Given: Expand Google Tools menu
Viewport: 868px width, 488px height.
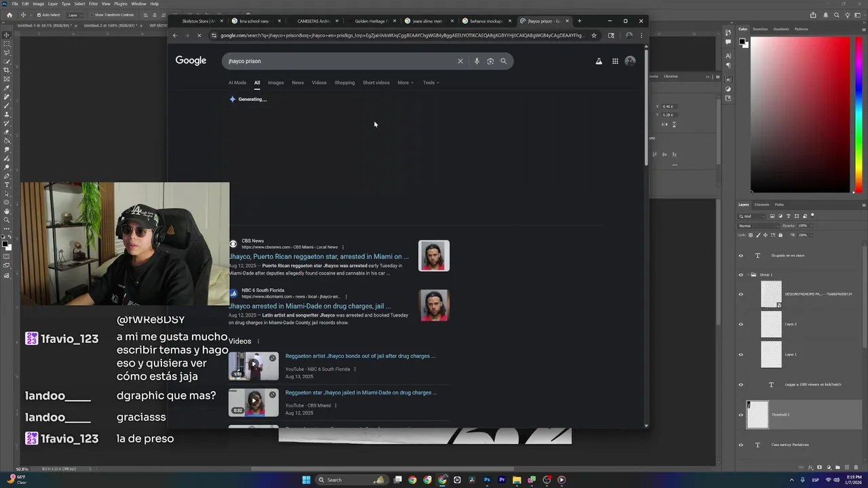Looking at the screenshot, I should (x=431, y=83).
